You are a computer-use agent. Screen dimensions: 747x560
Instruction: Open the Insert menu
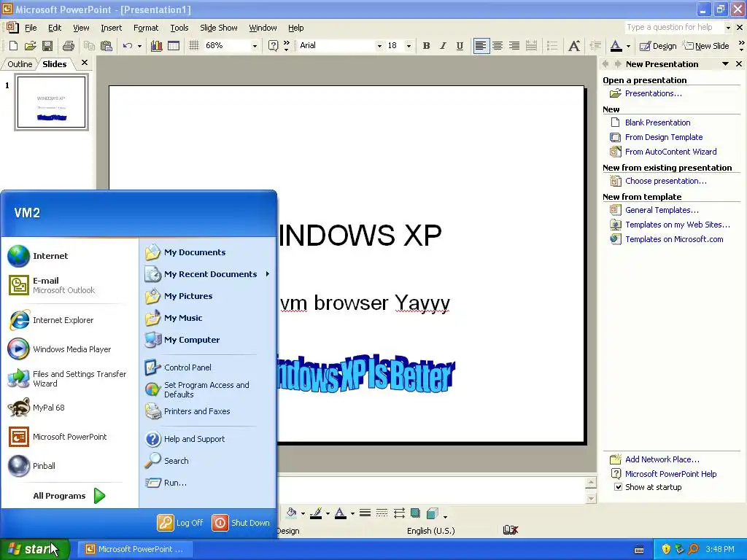[111, 28]
